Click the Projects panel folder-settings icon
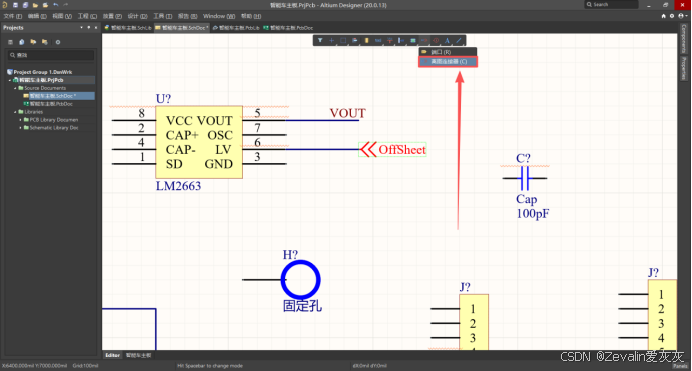Screen dimensions: 692x371 tap(45, 42)
